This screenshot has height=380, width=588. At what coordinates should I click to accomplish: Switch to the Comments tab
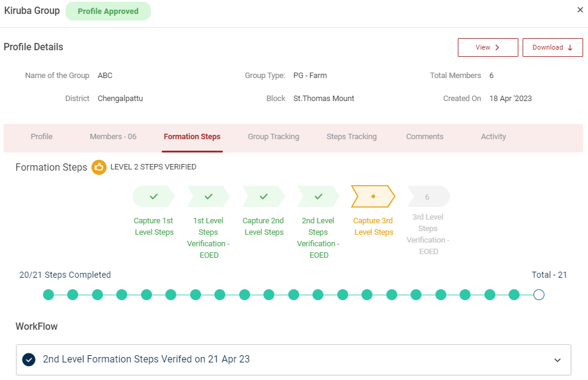(x=424, y=137)
